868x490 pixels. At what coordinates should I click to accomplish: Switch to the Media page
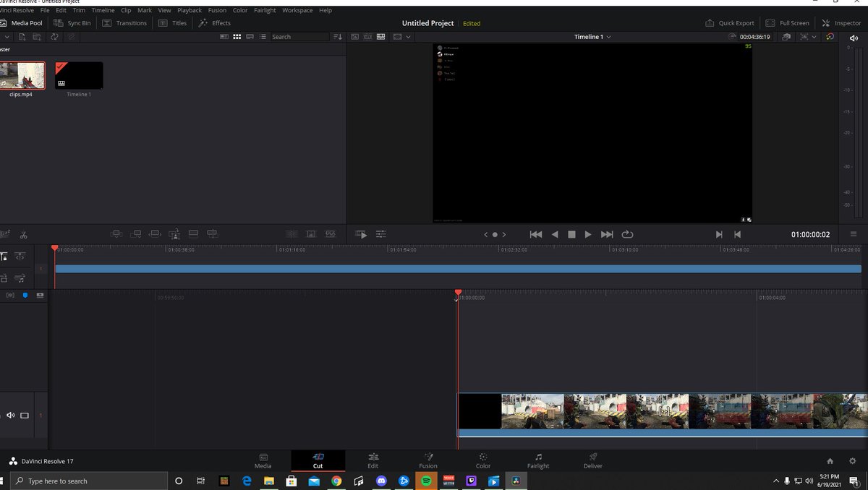[263, 461]
